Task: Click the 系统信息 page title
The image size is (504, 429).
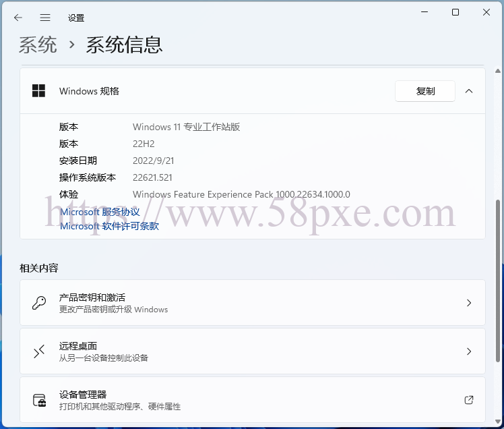Action: [x=124, y=45]
